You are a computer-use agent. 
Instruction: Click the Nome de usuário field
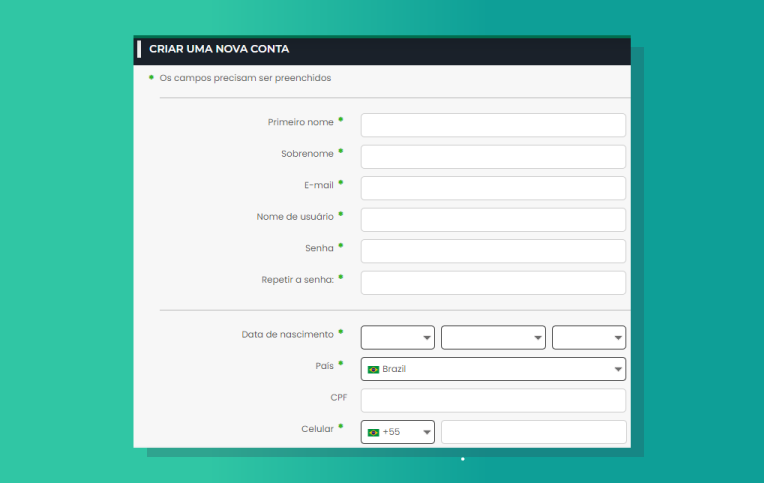(492, 220)
